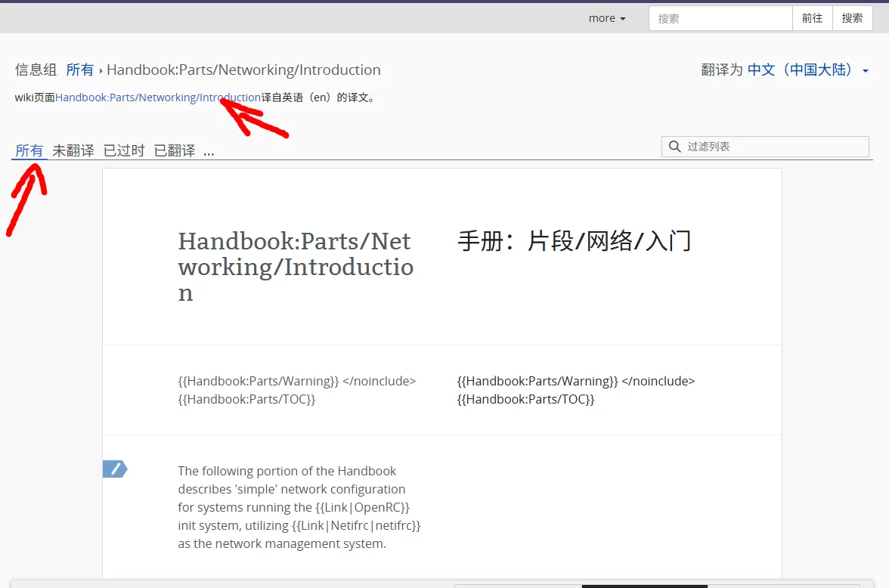Click the 过滤列表 filter list field
Image resolution: width=889 pixels, height=588 pixels.
pos(765,147)
